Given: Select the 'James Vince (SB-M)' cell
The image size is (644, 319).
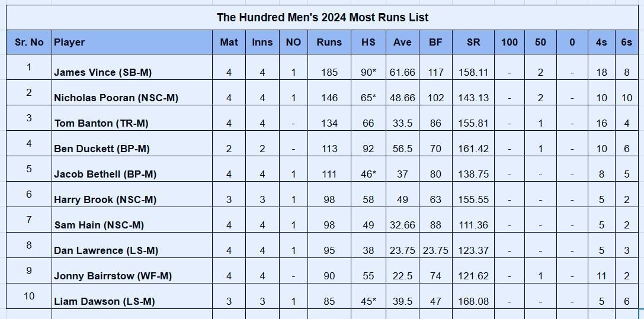Looking at the screenshot, I should pos(102,72).
